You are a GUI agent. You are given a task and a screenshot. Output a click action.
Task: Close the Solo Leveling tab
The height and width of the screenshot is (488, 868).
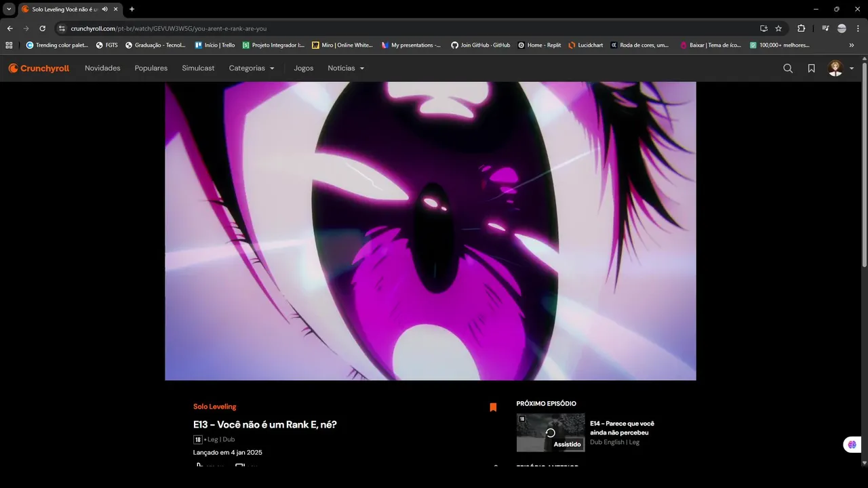117,9
